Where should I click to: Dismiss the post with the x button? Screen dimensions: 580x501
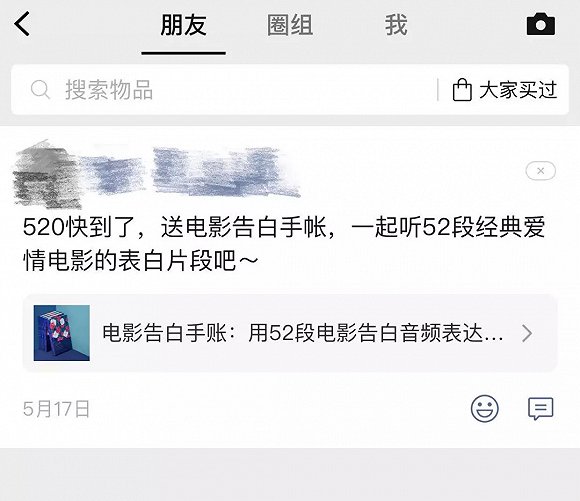pos(540,171)
